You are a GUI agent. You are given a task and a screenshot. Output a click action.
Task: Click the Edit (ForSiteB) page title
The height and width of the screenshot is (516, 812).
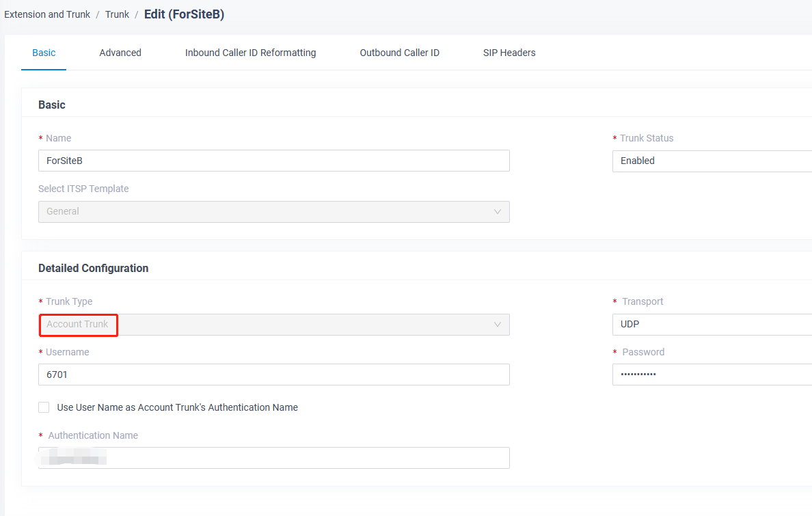point(184,14)
